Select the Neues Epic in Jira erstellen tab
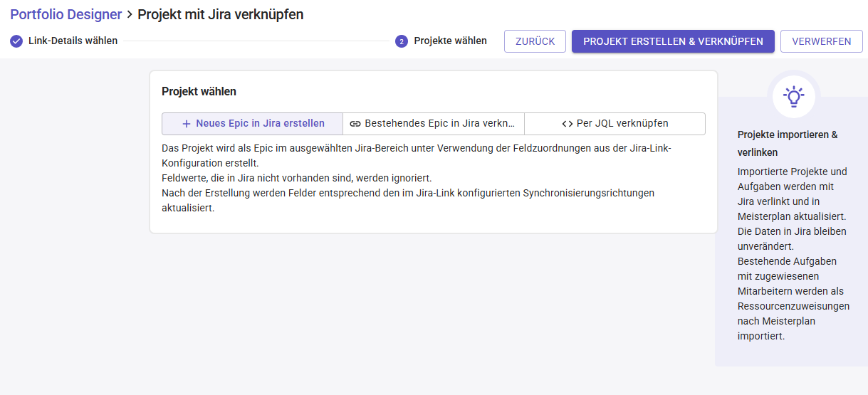 (253, 123)
